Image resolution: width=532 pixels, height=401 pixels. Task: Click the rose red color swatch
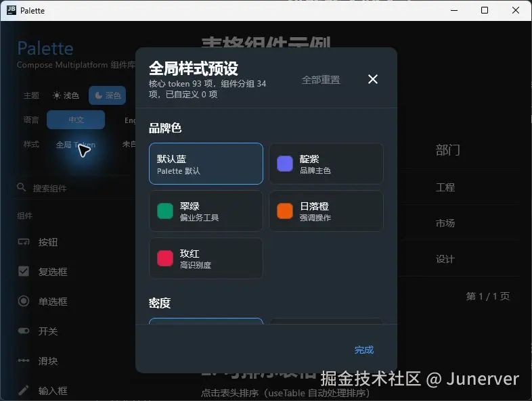coord(165,258)
